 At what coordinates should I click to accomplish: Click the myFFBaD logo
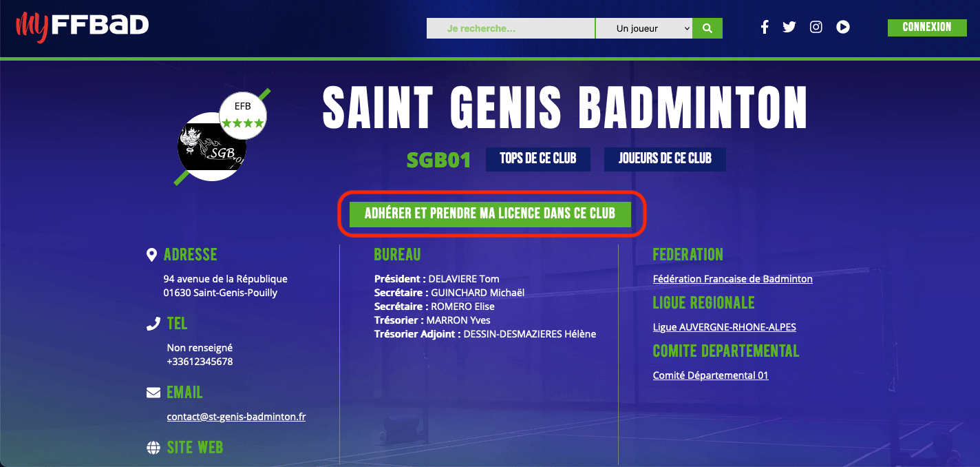tap(83, 27)
